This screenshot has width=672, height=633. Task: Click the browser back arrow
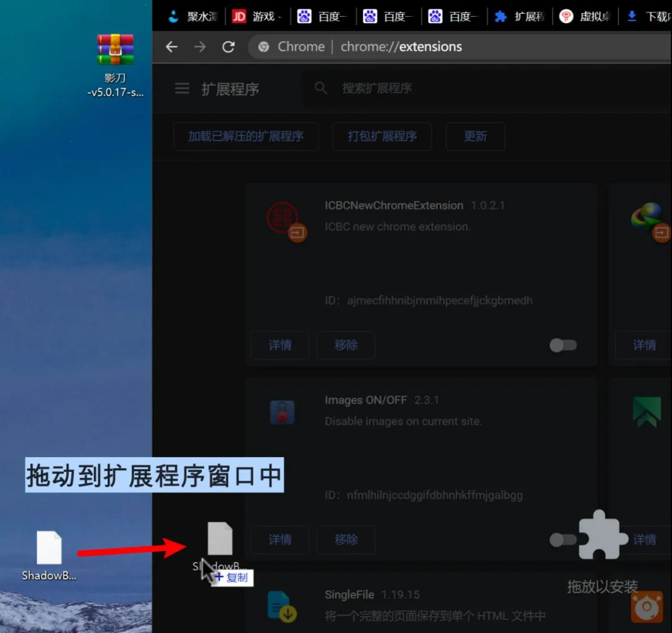(172, 47)
